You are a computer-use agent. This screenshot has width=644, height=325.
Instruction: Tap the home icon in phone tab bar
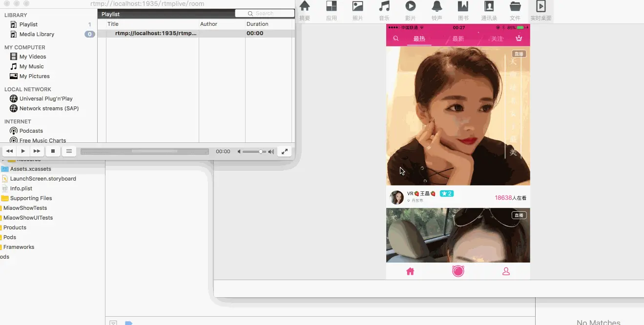[410, 271]
